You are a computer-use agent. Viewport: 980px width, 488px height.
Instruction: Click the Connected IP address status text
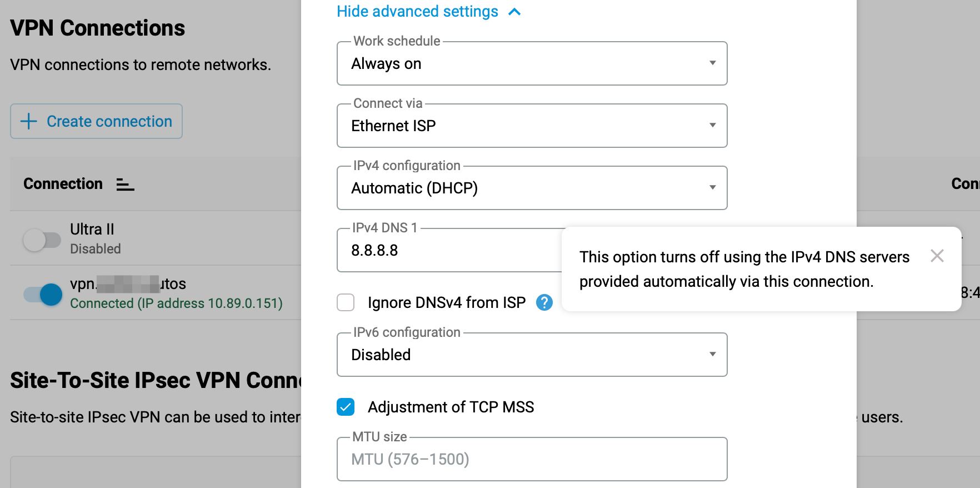(176, 303)
